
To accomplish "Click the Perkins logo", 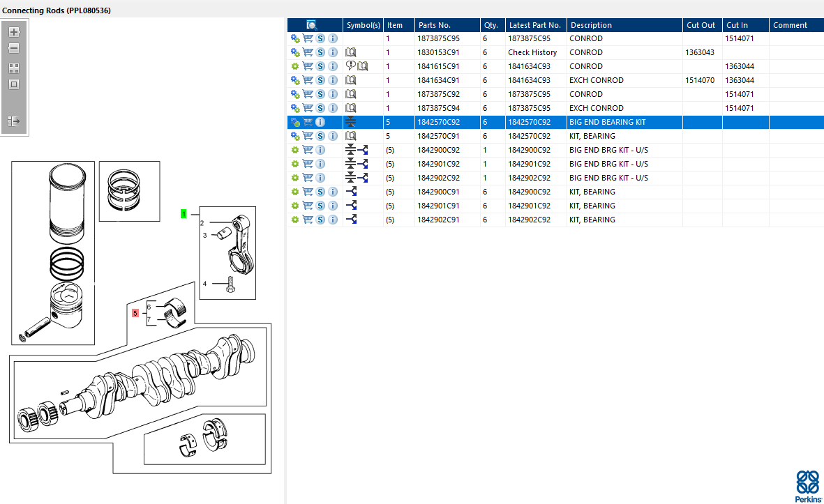I will (808, 487).
